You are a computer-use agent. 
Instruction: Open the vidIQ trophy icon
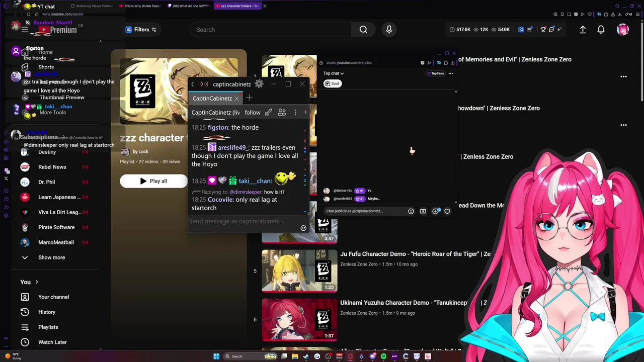click(543, 30)
